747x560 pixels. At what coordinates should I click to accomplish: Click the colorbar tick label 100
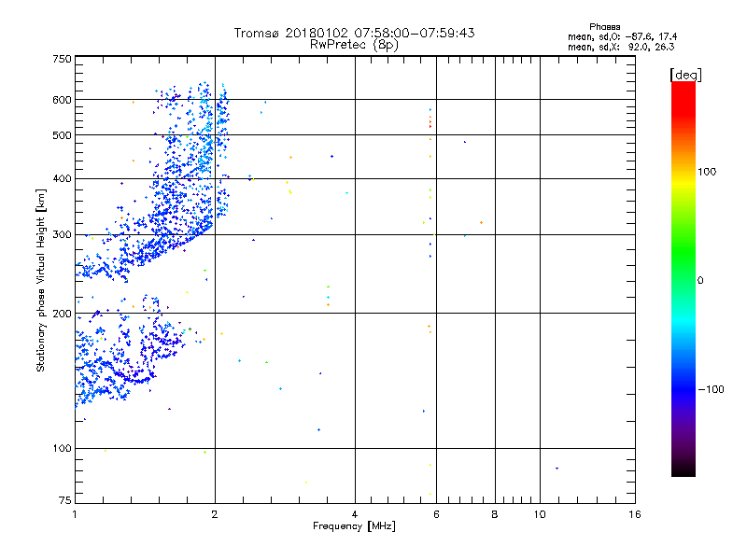point(707,172)
